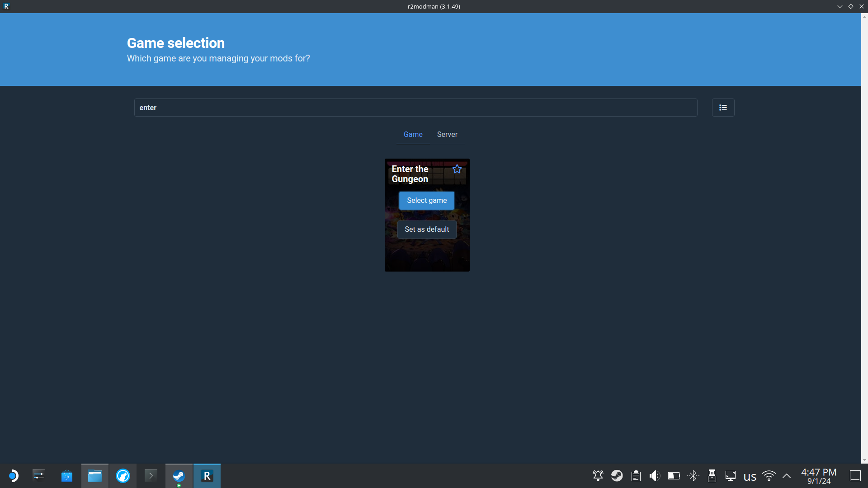
Task: Switch to the Game tab
Action: (413, 135)
